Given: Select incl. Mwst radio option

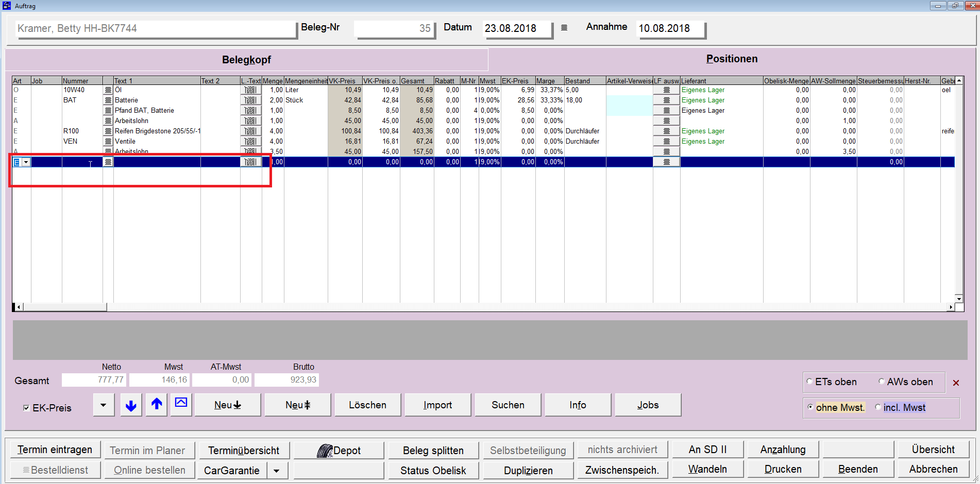Looking at the screenshot, I should tap(877, 407).
